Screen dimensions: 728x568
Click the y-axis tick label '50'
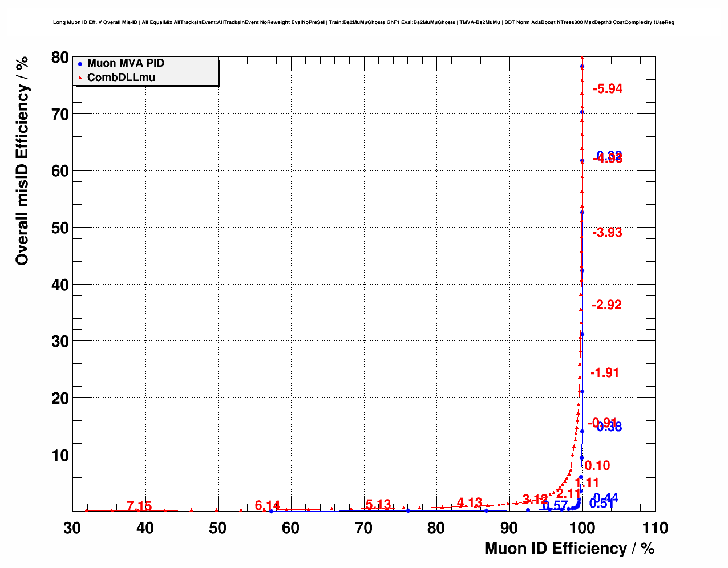pyautogui.click(x=59, y=228)
